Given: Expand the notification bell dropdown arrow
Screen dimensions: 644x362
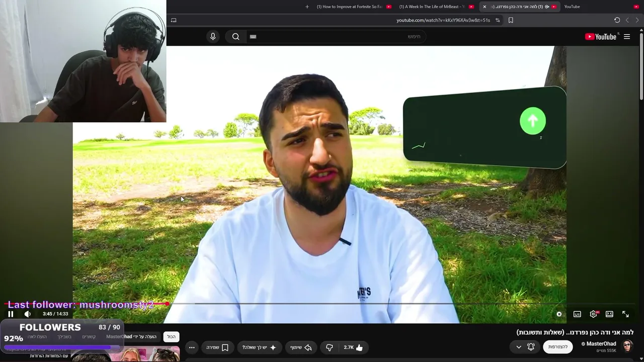Looking at the screenshot, I should pyautogui.click(x=519, y=347).
